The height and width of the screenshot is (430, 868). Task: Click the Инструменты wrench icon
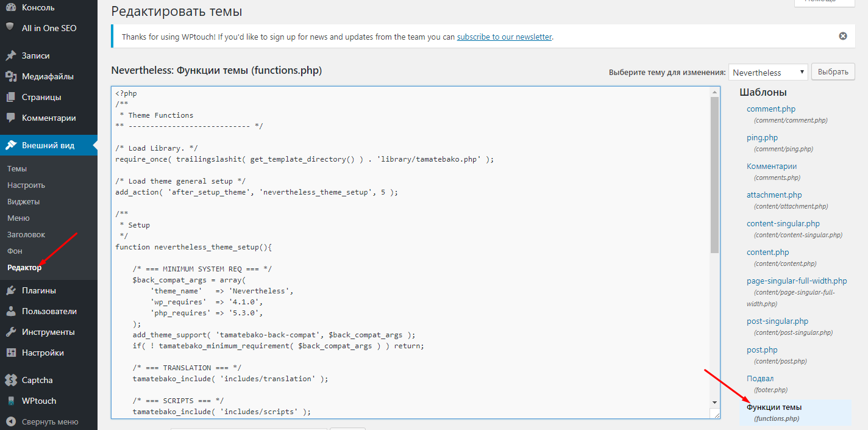pyautogui.click(x=10, y=332)
